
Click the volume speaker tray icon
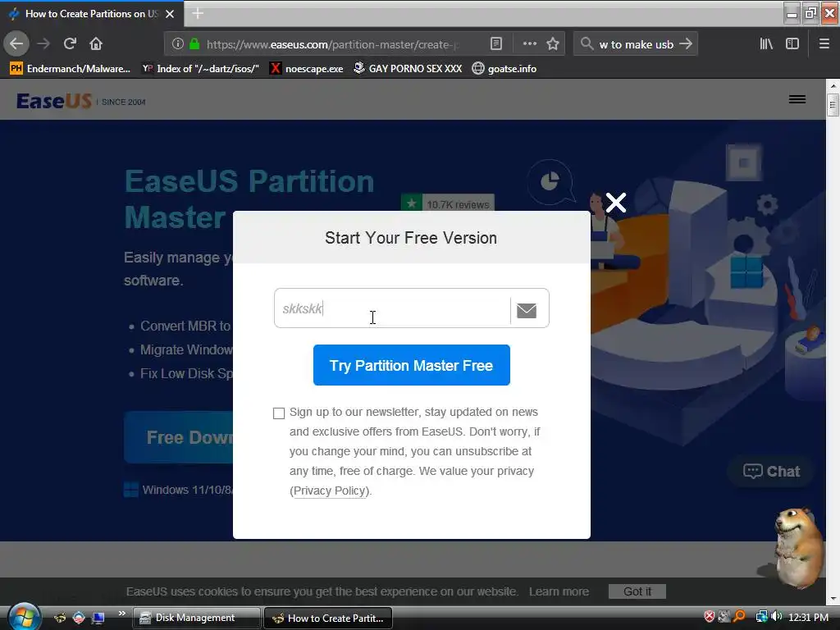click(777, 617)
